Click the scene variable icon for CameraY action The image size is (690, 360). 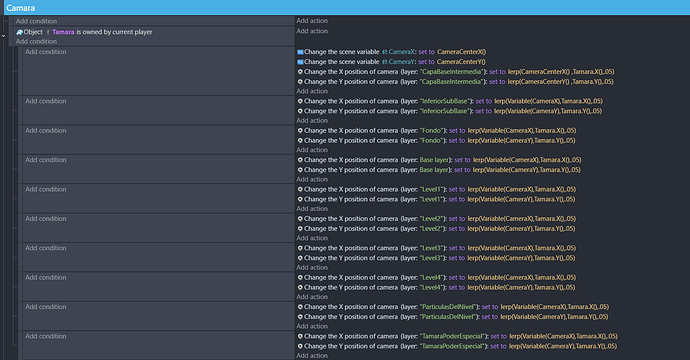click(x=300, y=62)
